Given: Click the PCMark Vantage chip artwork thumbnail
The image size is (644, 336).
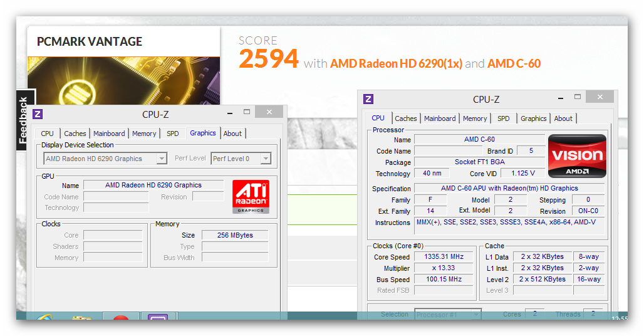Looking at the screenshot, I should pyautogui.click(x=123, y=81).
